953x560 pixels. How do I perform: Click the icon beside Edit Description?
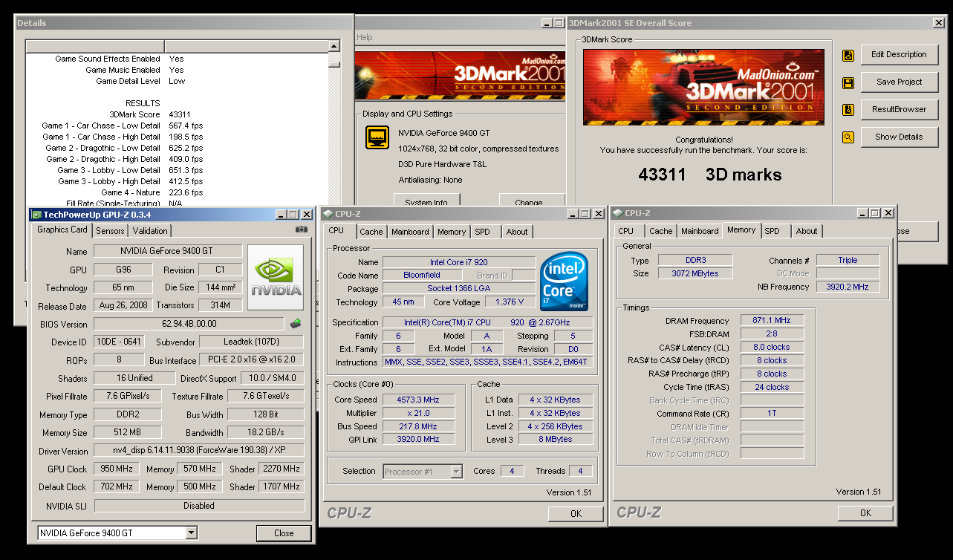click(848, 55)
